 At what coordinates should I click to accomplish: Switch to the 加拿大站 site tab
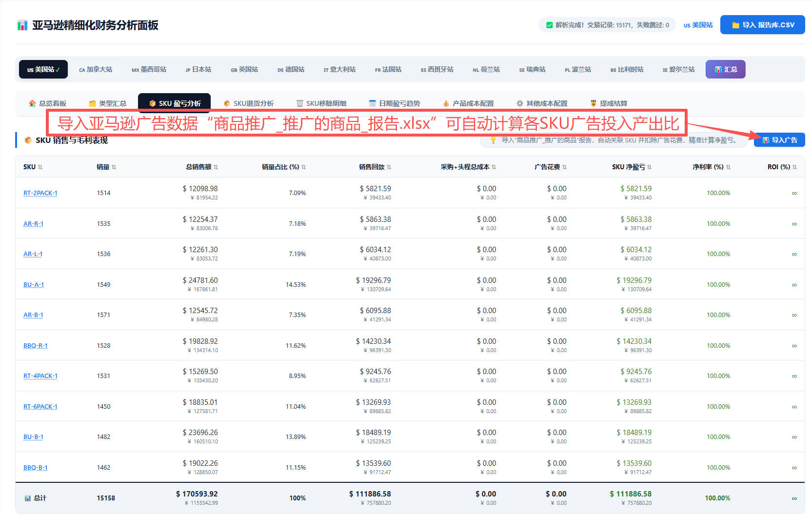click(96, 69)
